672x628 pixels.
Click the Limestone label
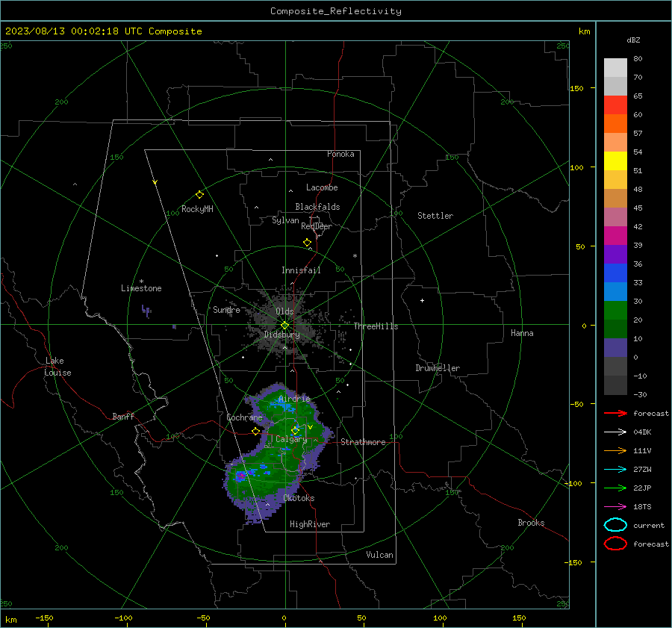click(x=141, y=288)
